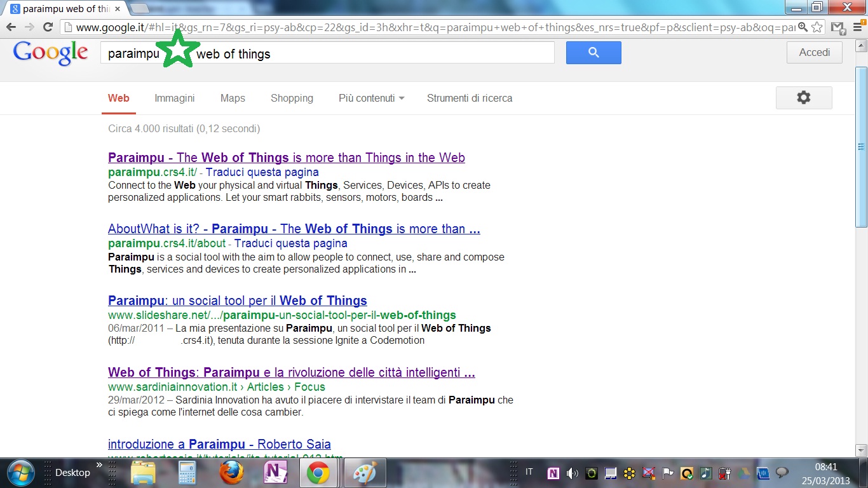The width and height of the screenshot is (868, 488).
Task: Click the speech bubble tray icon
Action: coord(782,473)
